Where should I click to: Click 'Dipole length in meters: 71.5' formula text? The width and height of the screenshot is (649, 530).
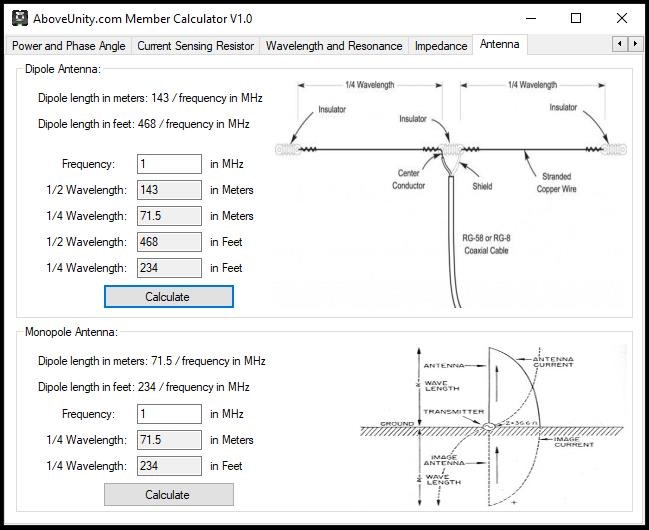tap(151, 361)
